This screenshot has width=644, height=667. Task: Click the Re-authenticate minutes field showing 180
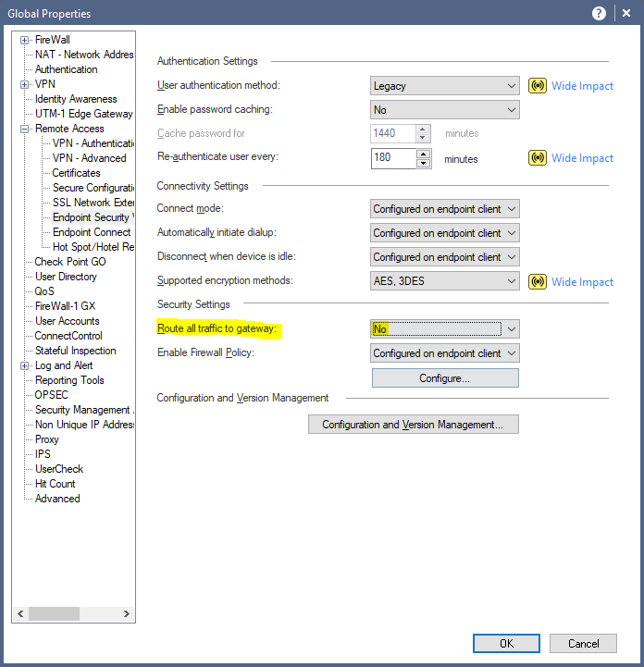point(393,158)
